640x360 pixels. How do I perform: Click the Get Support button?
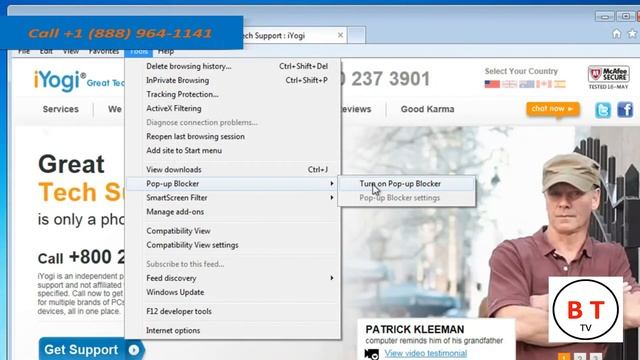[92, 349]
